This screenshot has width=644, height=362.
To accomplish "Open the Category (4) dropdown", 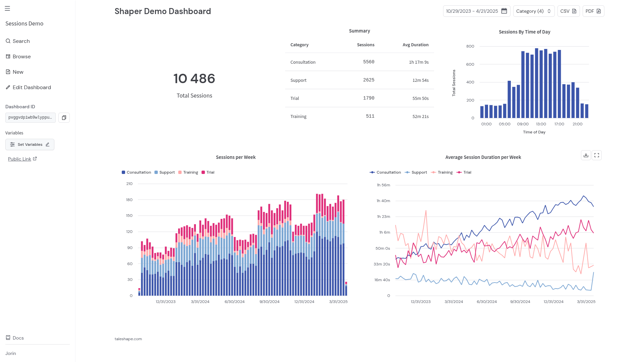I will 534,11.
